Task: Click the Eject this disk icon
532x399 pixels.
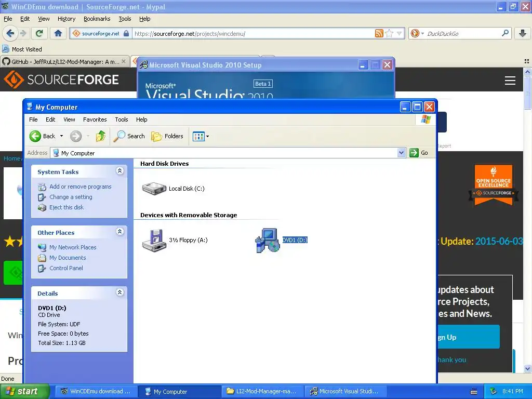Action: (x=42, y=208)
